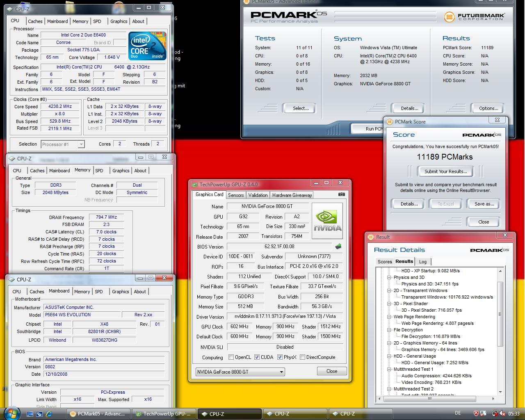
Task: Click Show Desktop in quick launch
Action: [x=30, y=414]
